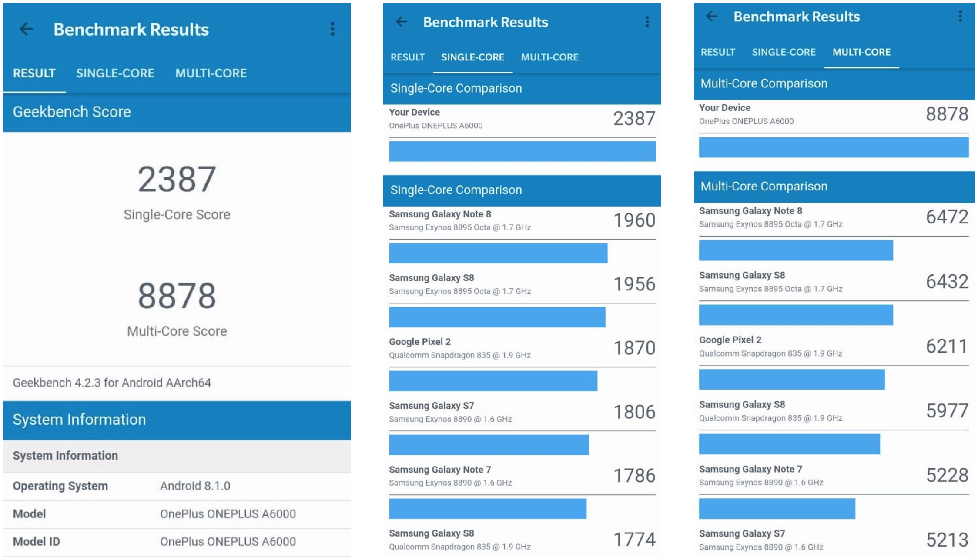The width and height of the screenshot is (978, 560).
Task: Open overflow menu in left results screen
Action: coord(332,29)
